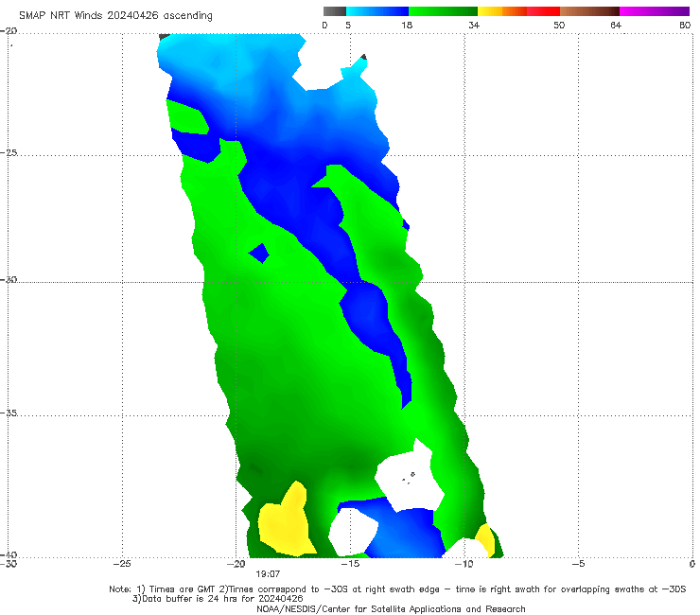Click the latitude label '-35'
This screenshot has height=615, width=700.
click(9, 413)
